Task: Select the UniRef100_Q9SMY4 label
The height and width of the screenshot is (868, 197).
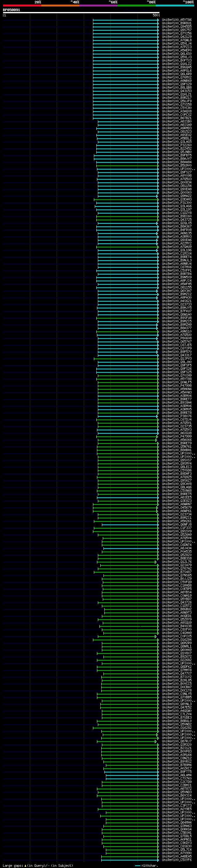Action: tap(177, 463)
